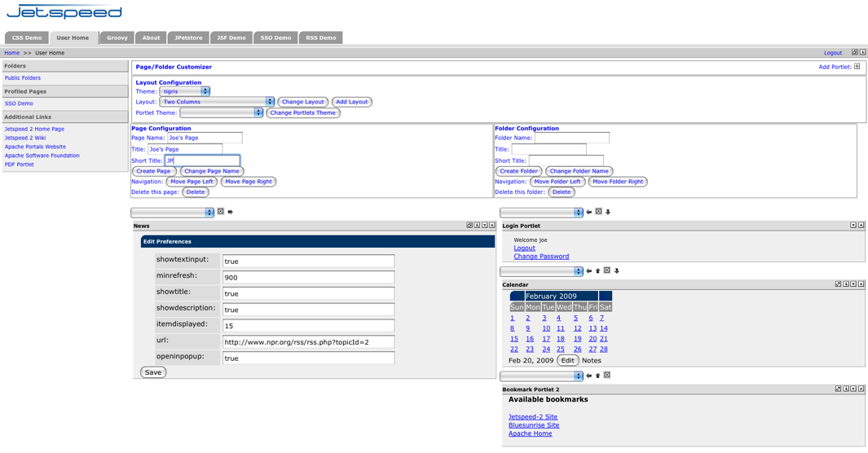Open the edit mode icon on Calendar

[838, 284]
